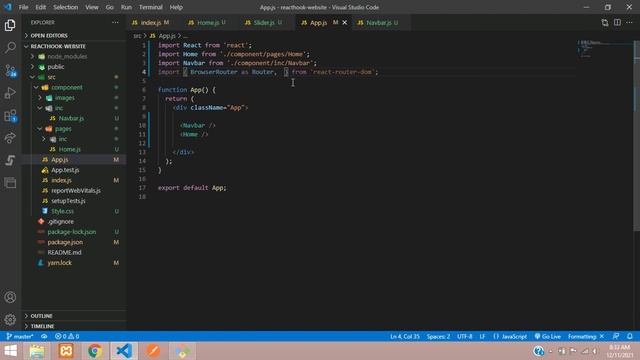This screenshot has height=360, width=640.
Task: Open setupTests.js file
Action: coord(68,201)
